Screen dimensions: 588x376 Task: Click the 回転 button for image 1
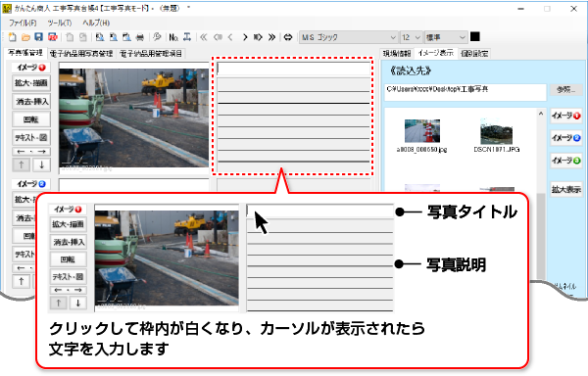pyautogui.click(x=31, y=119)
